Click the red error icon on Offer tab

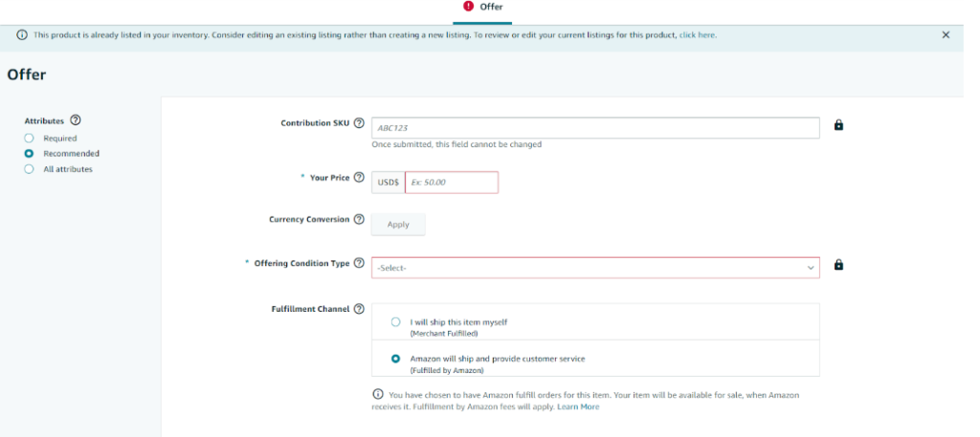(x=469, y=7)
